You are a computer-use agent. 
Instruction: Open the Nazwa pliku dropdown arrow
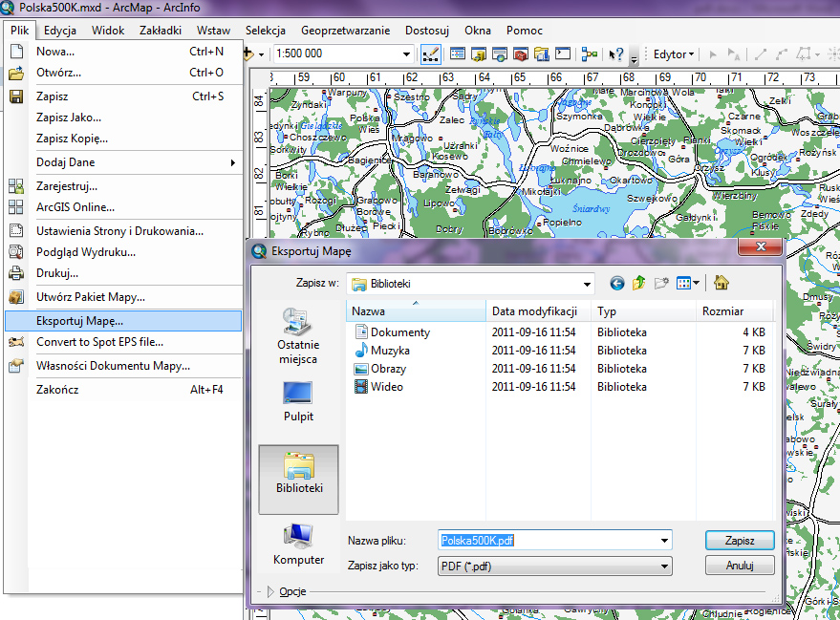(x=664, y=541)
